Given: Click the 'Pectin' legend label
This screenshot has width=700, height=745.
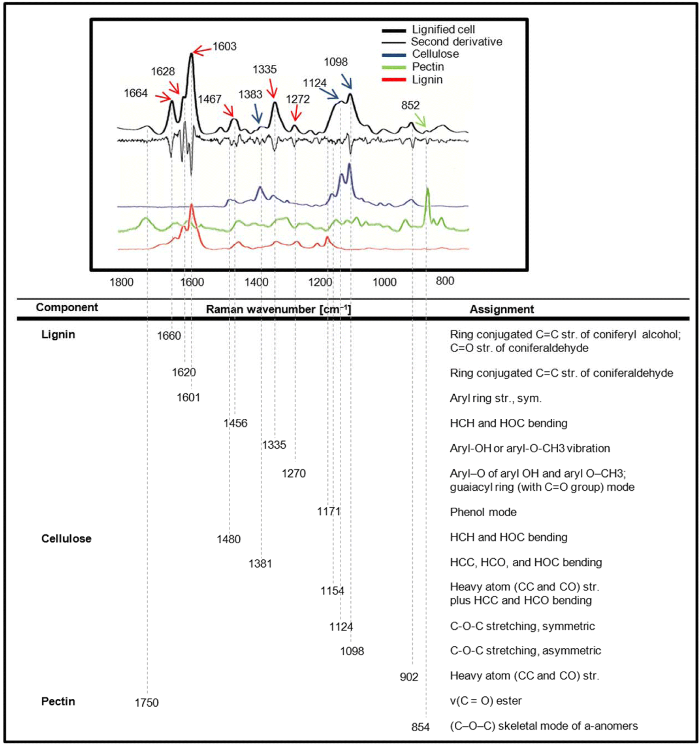Looking at the screenshot, I should coord(428,67).
